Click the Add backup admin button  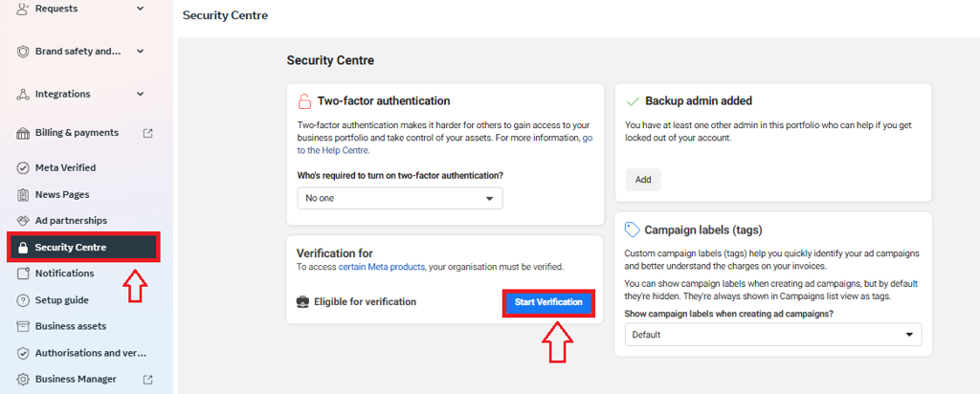[x=643, y=180]
